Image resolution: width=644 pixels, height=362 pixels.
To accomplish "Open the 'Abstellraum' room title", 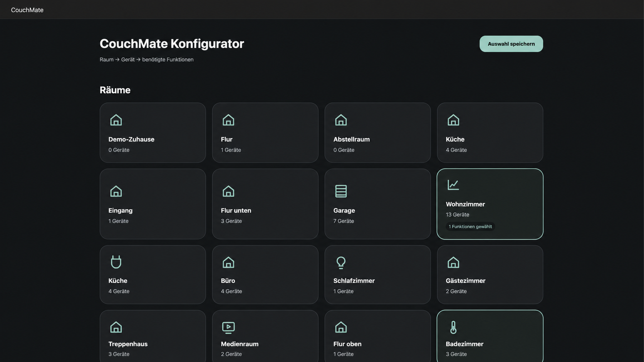I will click(x=352, y=139).
